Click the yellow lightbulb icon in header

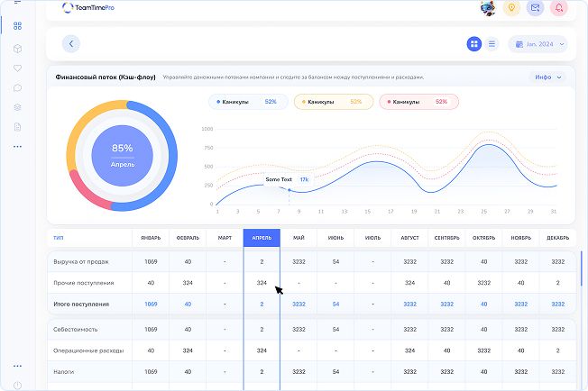(x=512, y=8)
